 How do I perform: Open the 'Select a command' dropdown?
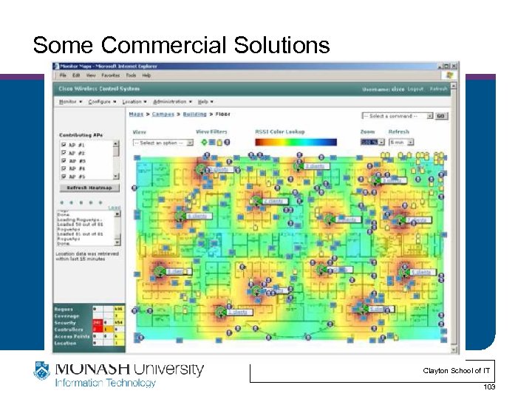click(x=398, y=116)
